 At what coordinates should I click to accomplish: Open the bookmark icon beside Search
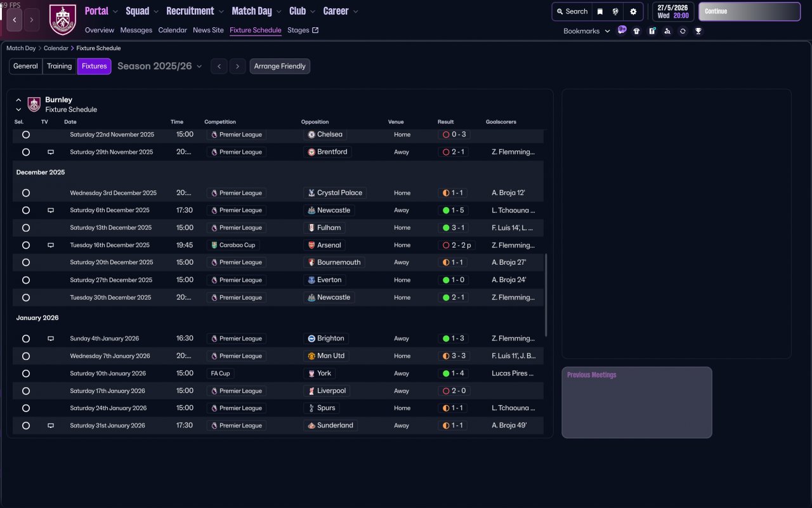(600, 11)
